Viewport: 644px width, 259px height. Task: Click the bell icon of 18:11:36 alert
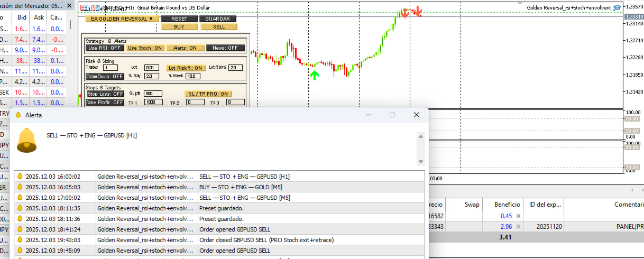tap(20, 218)
